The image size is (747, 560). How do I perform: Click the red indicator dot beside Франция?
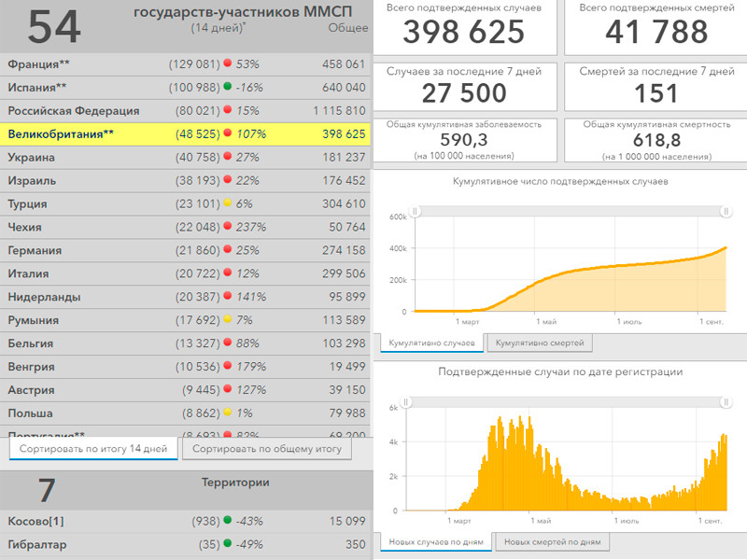click(x=228, y=64)
